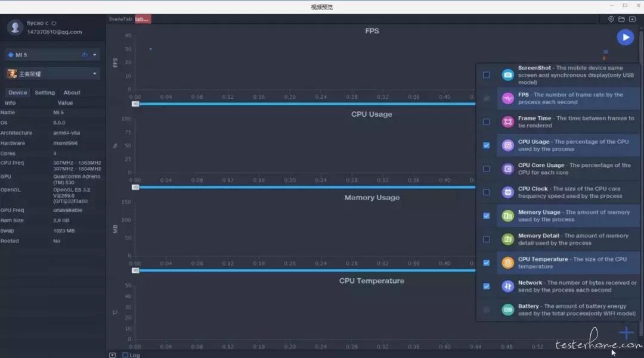Click the ScreenShot camera icon

pyautogui.click(x=507, y=75)
